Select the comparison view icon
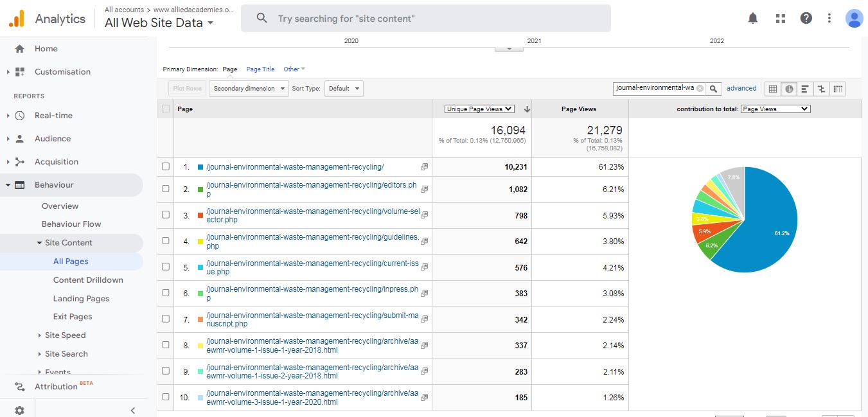 (x=822, y=89)
